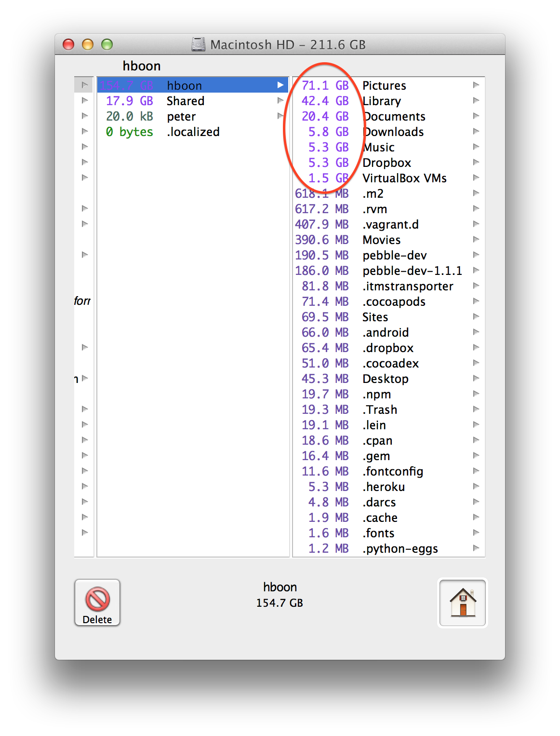This screenshot has height=736, width=560.
Task: Expand the .m2 folder arrow
Action: pos(476,193)
